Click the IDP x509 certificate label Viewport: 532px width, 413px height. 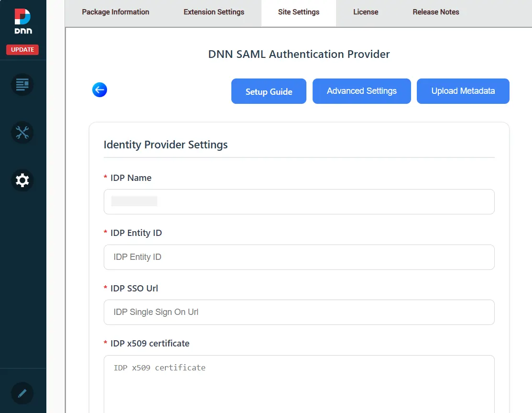click(150, 344)
